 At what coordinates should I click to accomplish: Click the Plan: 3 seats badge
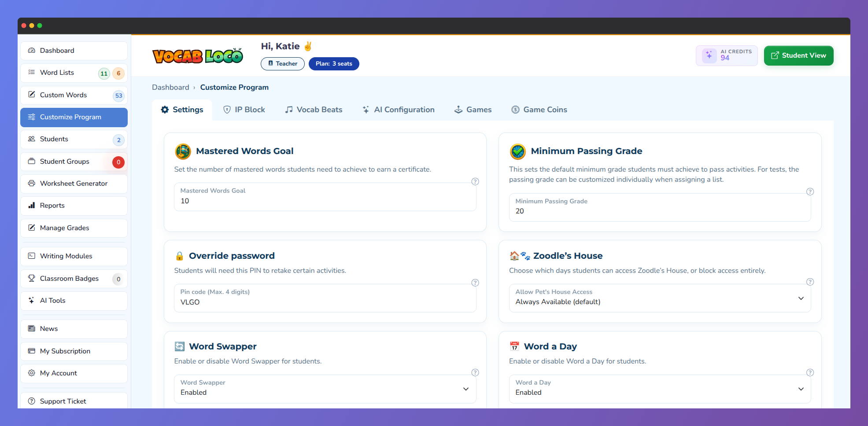[x=334, y=64]
